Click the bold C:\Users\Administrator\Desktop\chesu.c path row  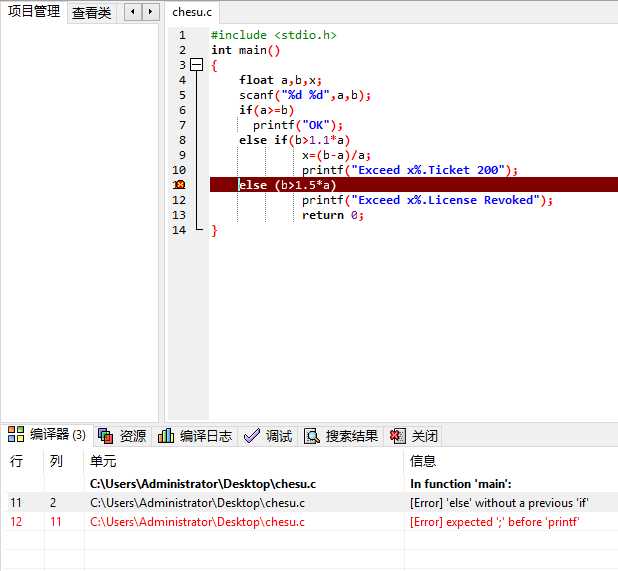203,484
